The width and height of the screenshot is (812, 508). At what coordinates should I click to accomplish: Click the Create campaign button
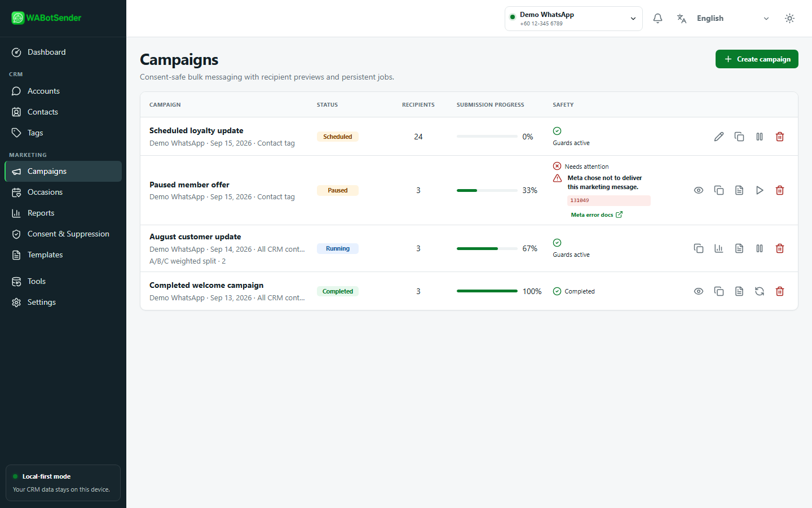coord(757,59)
